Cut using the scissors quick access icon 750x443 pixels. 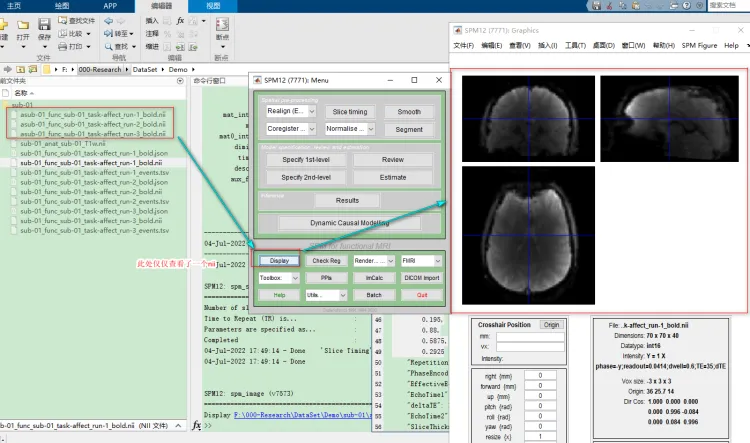tap(609, 6)
